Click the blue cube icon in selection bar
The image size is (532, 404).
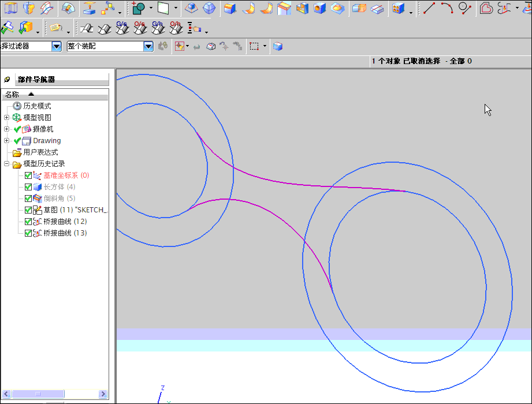(278, 46)
